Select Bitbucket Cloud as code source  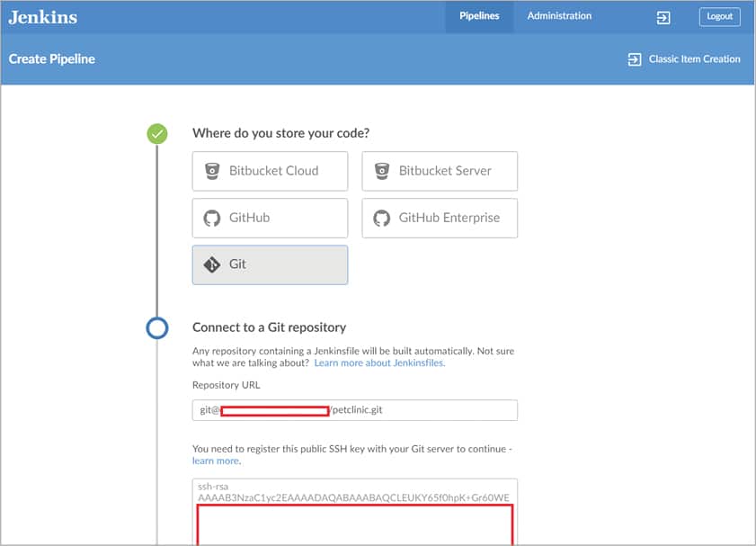tap(270, 171)
